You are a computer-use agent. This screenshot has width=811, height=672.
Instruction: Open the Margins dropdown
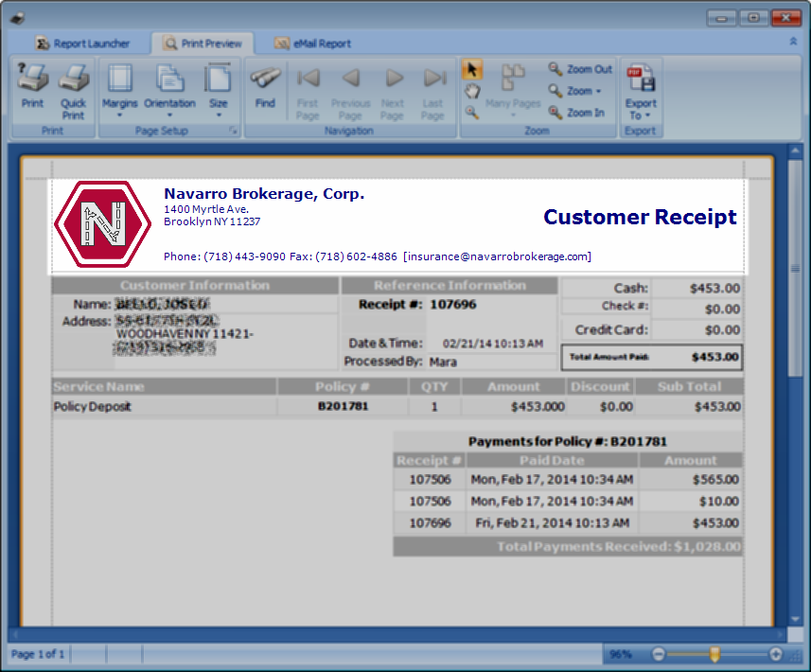click(x=120, y=92)
